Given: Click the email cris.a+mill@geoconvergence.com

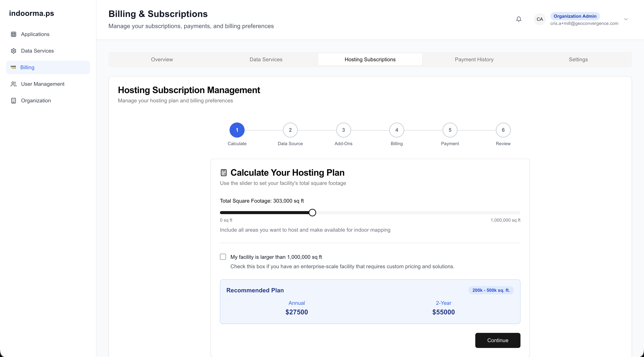Looking at the screenshot, I should (584, 24).
